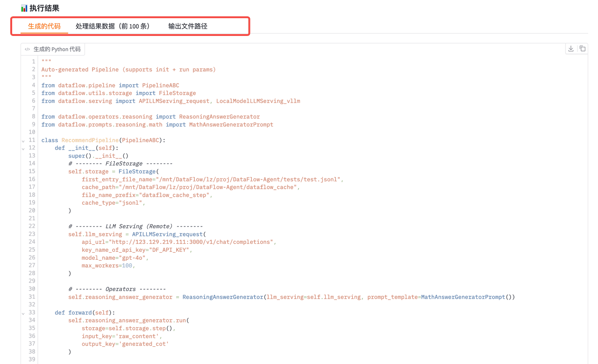Select the 生成的代码 tab
598x364 pixels.
point(44,27)
